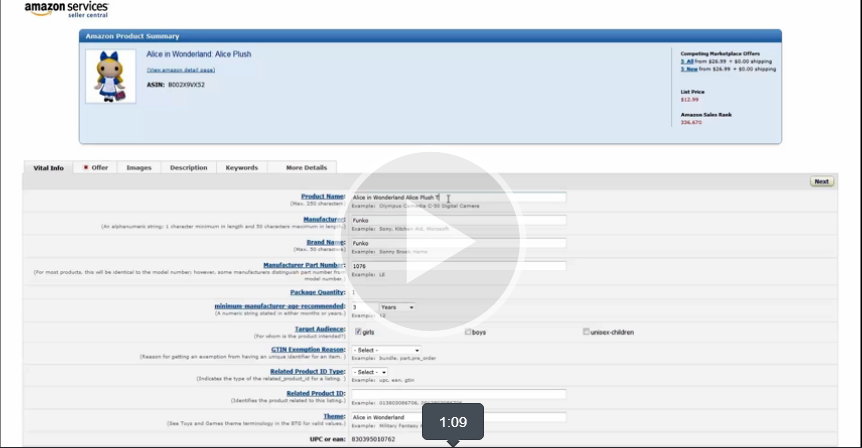862x448 pixels.
Task: Select the UPC value 830395010762
Action: (x=373, y=439)
